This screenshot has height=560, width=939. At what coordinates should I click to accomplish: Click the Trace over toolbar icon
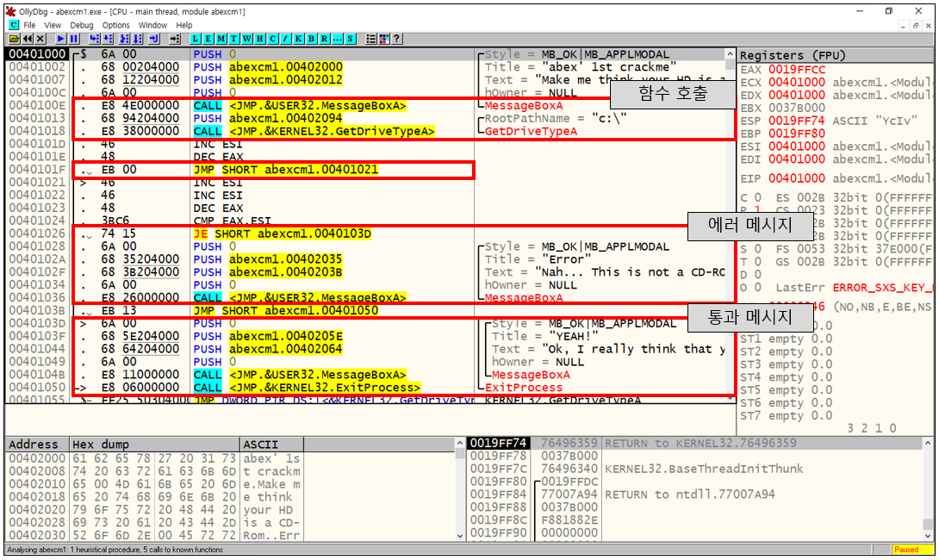tap(137, 39)
